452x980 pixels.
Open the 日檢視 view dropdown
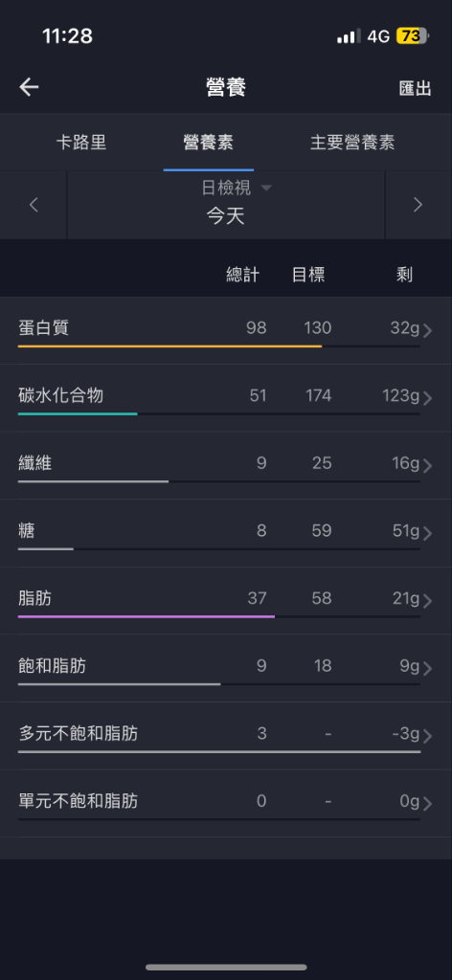pyautogui.click(x=237, y=188)
